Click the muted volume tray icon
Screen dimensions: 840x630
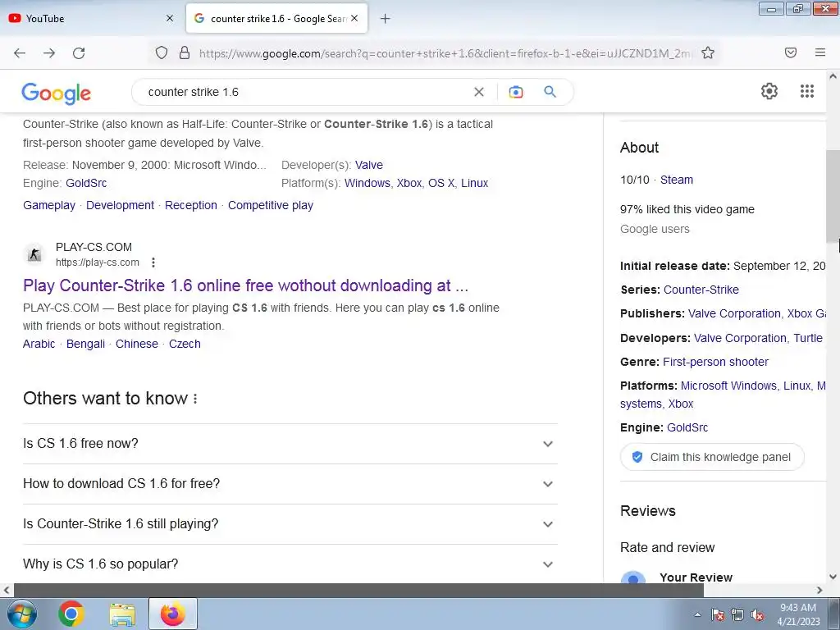tap(757, 615)
